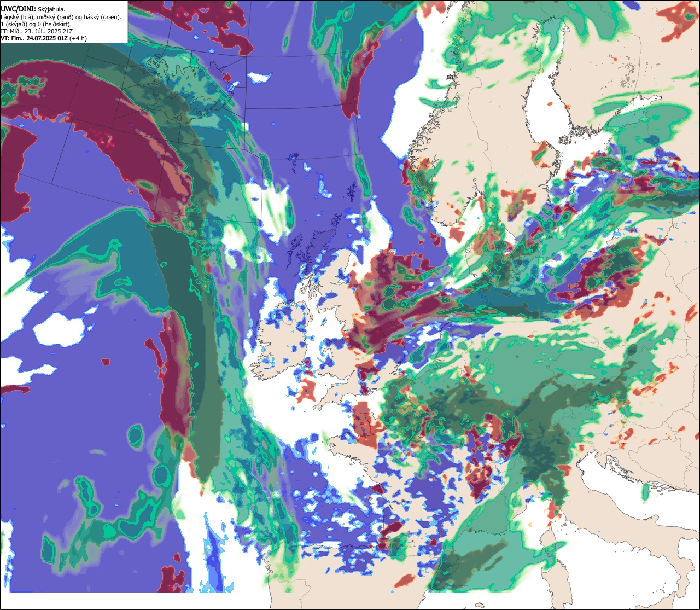
Task: Click the '1 (skýjað) og 0 (heiðskírt).' line
Action: [x=36, y=24]
